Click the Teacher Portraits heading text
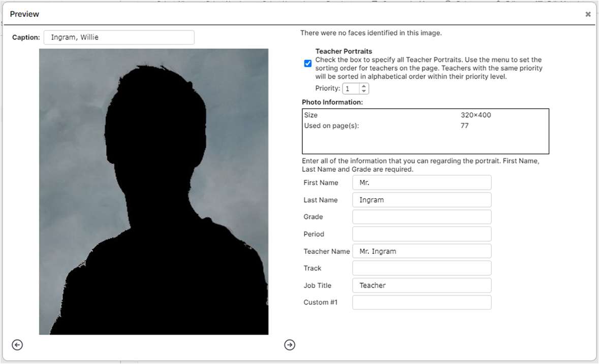599x364 pixels. click(x=343, y=51)
